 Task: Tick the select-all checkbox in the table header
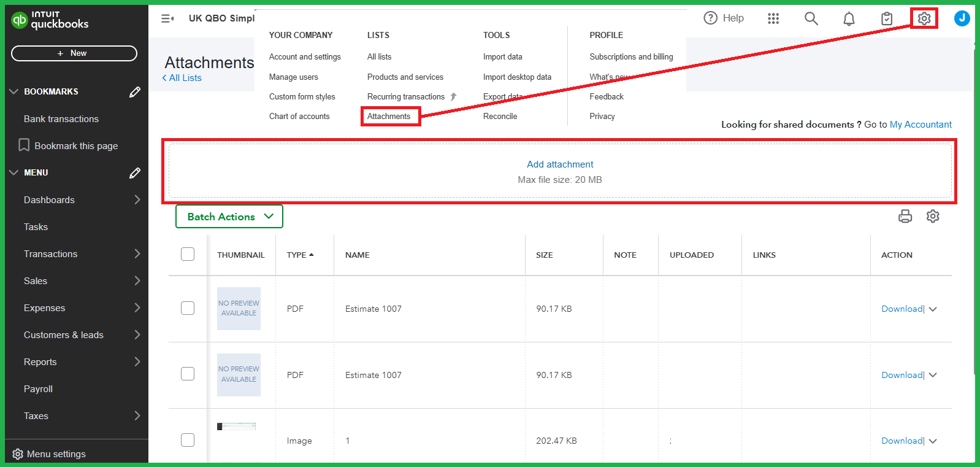[x=188, y=254]
